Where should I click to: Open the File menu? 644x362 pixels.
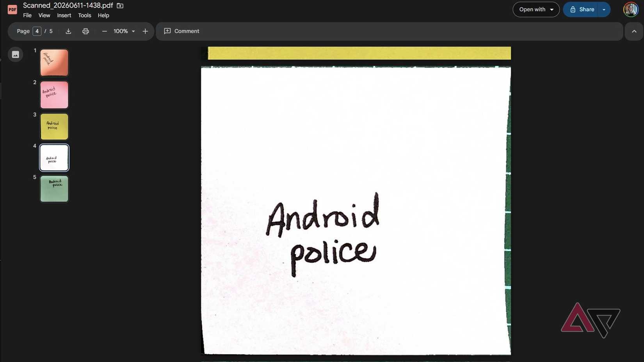coord(27,15)
